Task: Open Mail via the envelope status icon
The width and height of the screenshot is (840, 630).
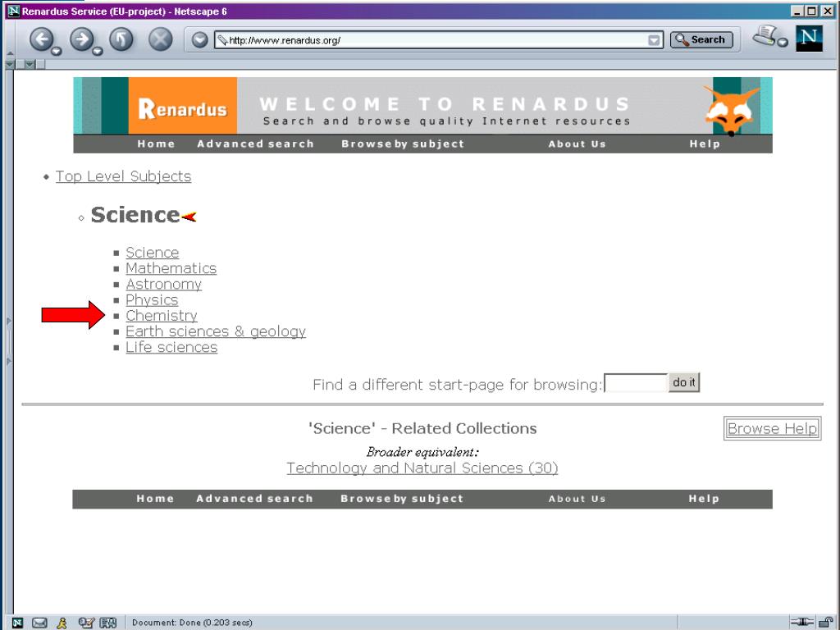Action: tap(39, 623)
